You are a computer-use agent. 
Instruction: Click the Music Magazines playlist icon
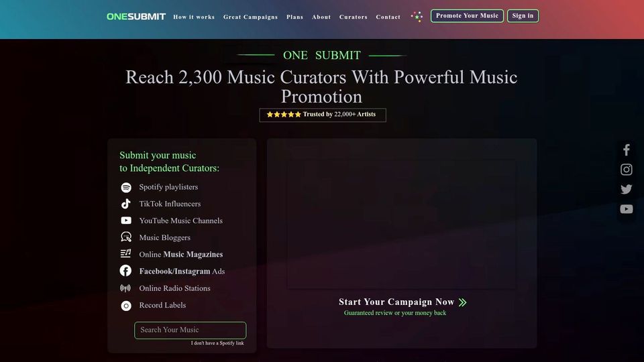click(x=125, y=253)
